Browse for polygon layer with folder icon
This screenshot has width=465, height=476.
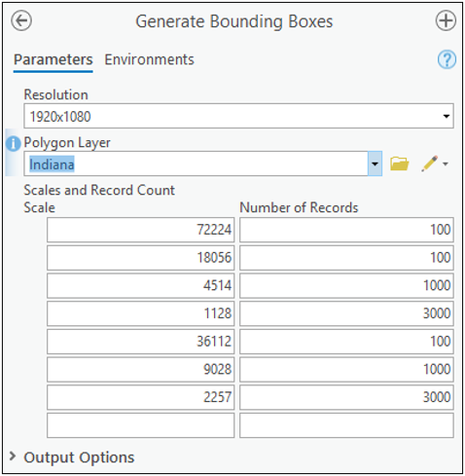tap(399, 164)
